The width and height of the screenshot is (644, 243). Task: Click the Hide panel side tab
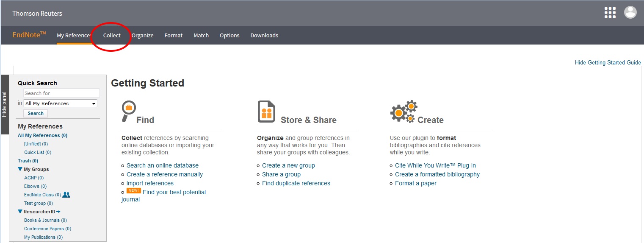(x=5, y=104)
